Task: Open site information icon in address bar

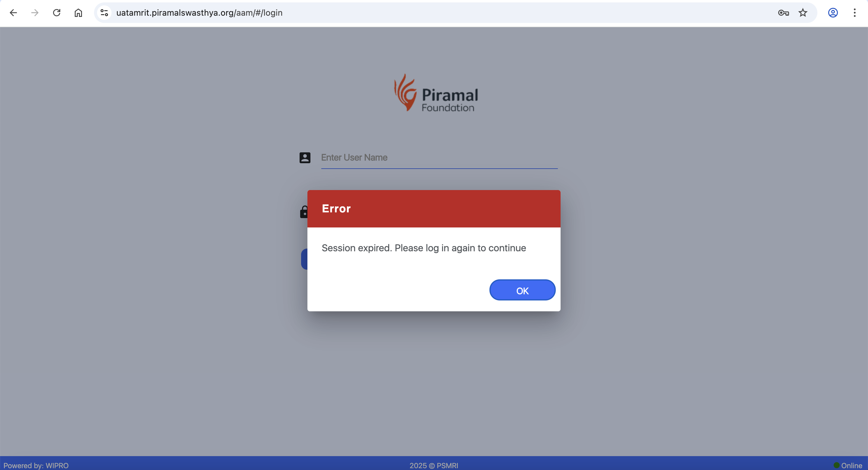Action: (x=105, y=13)
